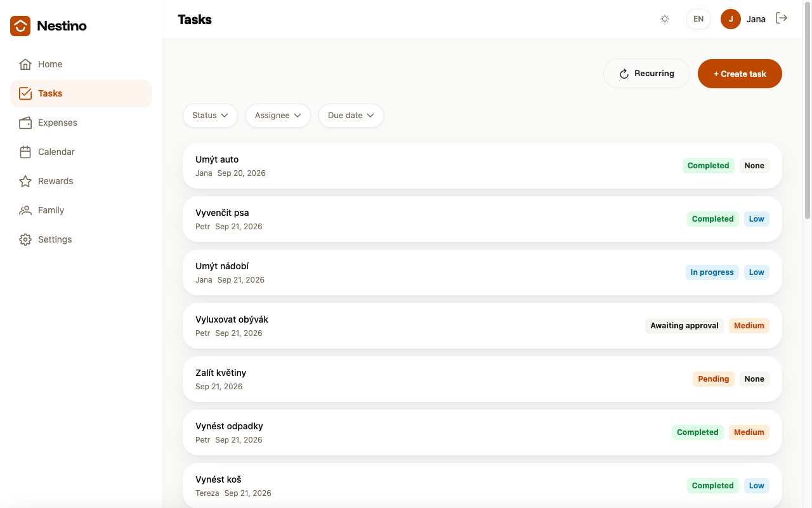Click the In progress status badge
Image resolution: width=812 pixels, height=508 pixels.
point(712,272)
